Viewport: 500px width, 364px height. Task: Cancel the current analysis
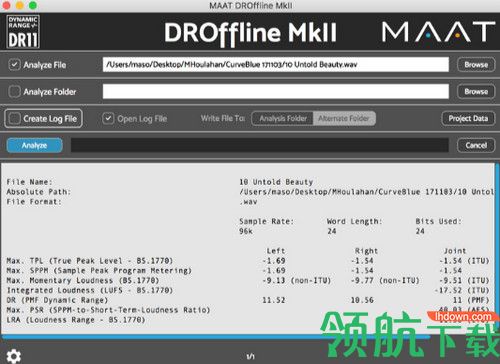coord(476,145)
